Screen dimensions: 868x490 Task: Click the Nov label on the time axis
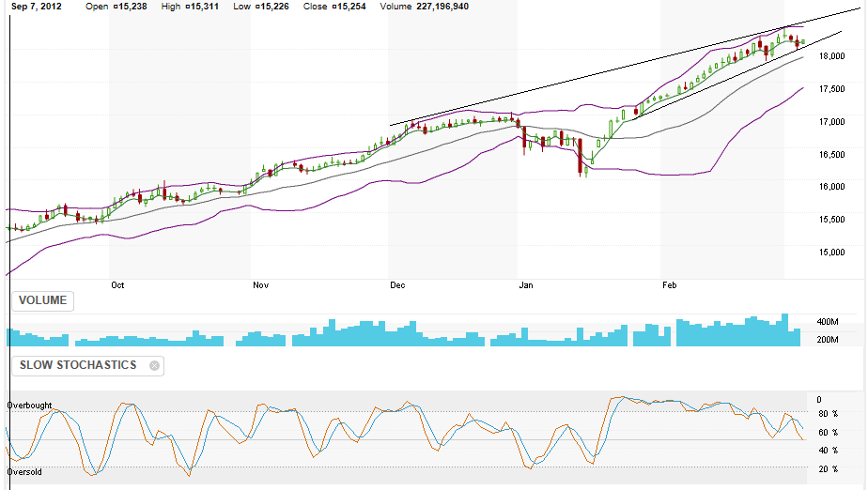[x=261, y=283]
